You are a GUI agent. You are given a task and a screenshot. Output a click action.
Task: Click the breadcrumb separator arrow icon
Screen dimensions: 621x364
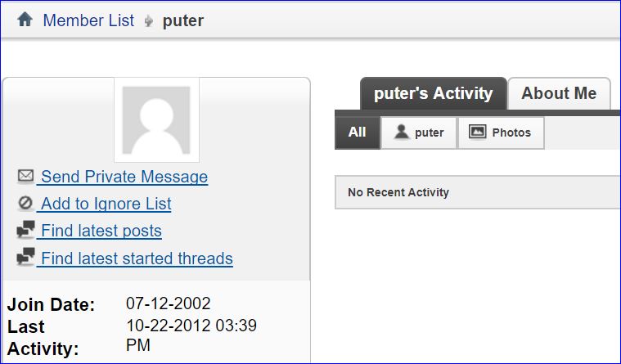[148, 21]
